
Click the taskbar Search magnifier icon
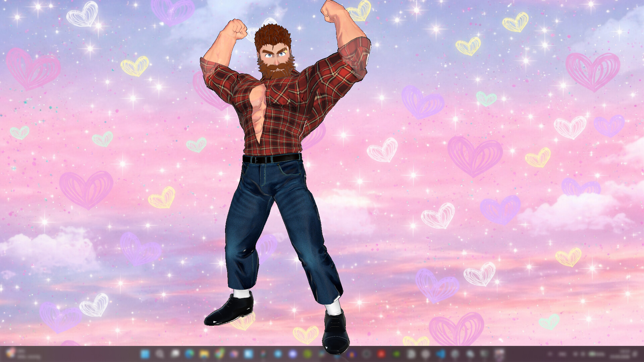click(160, 354)
